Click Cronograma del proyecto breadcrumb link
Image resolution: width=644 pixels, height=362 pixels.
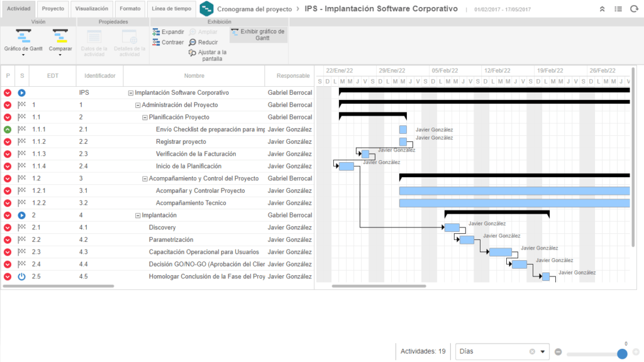pyautogui.click(x=254, y=9)
